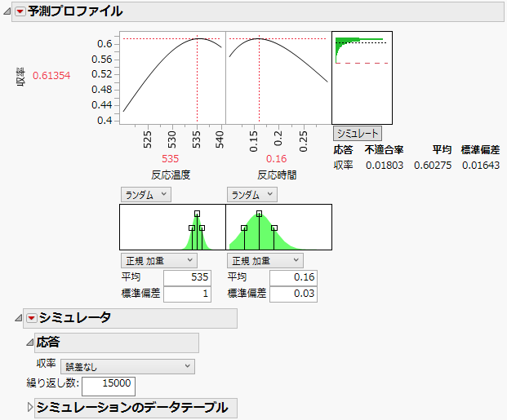The width and height of the screenshot is (507, 420).
Task: Click the red dashed spec limit line in the histogram
Action: (362, 63)
